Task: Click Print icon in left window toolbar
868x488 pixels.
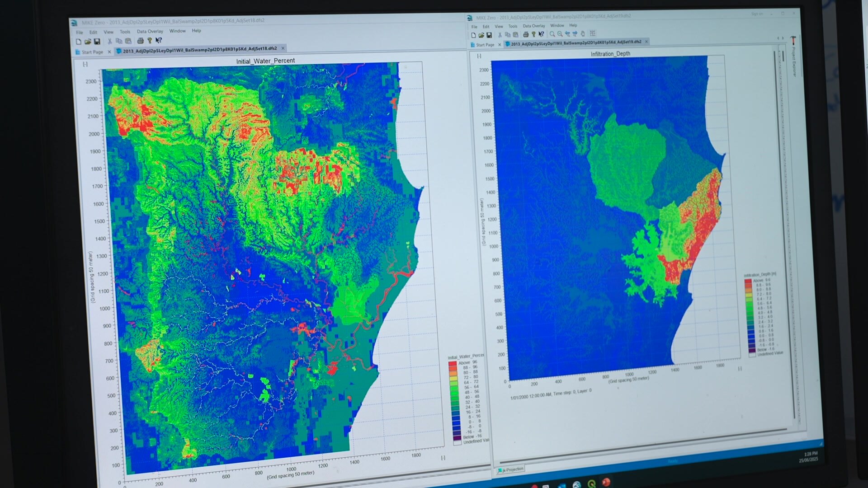Action: point(140,41)
